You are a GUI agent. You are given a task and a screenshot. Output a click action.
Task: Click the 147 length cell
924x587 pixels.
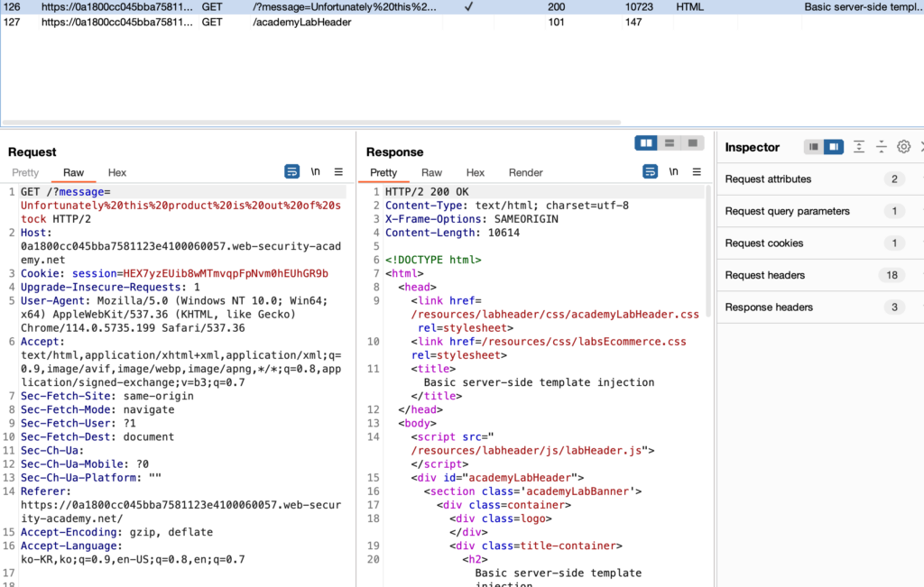633,23
